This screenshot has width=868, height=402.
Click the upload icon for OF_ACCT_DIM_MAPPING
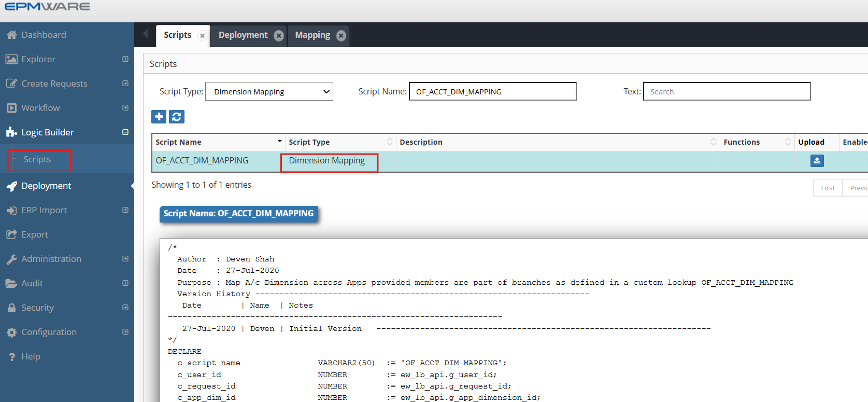(x=817, y=161)
